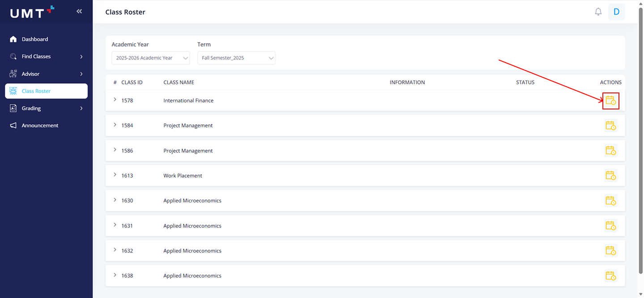Open the Term dropdown

tap(236, 58)
